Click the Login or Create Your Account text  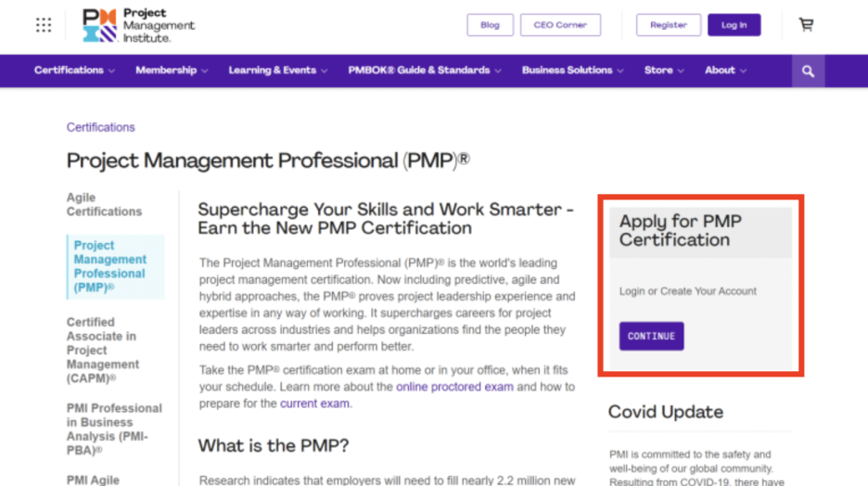pyautogui.click(x=687, y=291)
